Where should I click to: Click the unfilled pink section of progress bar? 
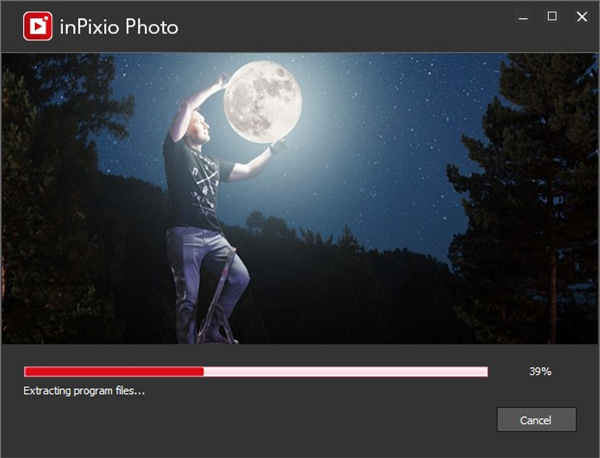pyautogui.click(x=345, y=371)
